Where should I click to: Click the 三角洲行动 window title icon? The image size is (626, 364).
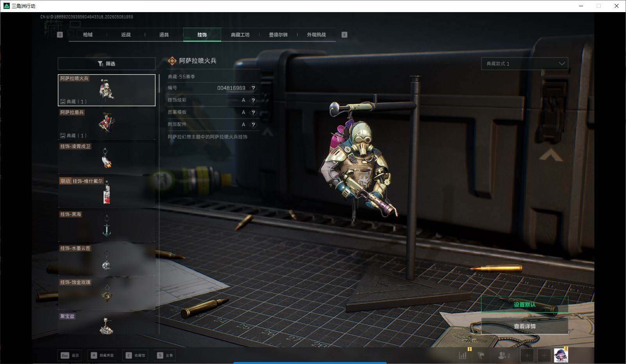coord(6,6)
